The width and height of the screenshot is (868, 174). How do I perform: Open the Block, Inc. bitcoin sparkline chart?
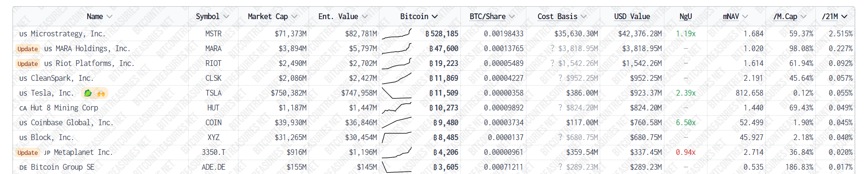397,137
